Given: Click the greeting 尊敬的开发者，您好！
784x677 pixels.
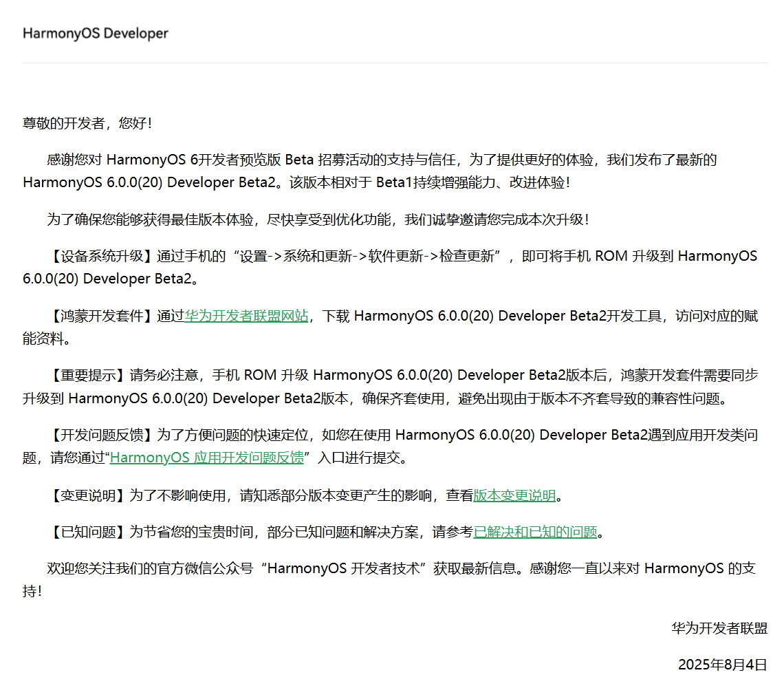Looking at the screenshot, I should click(88, 123).
